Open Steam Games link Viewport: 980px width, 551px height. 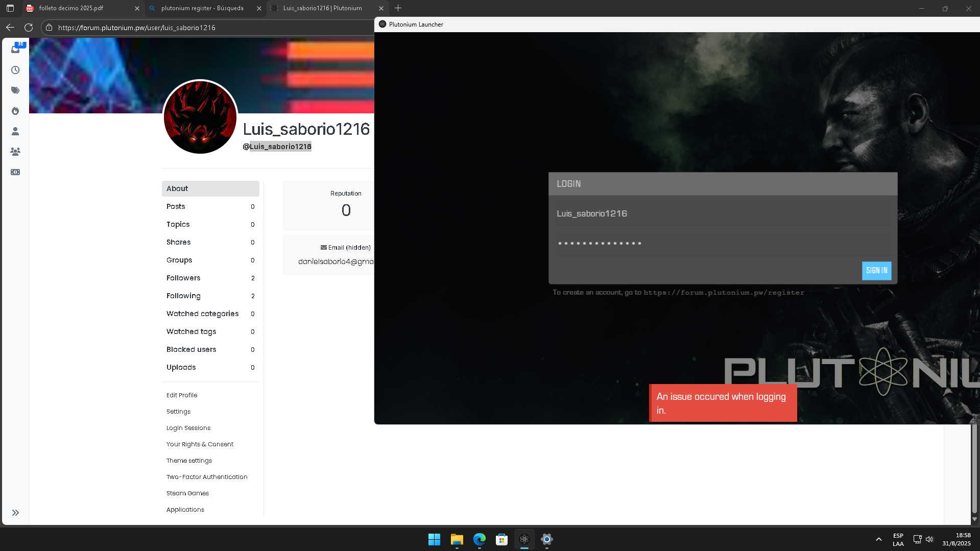click(x=187, y=493)
